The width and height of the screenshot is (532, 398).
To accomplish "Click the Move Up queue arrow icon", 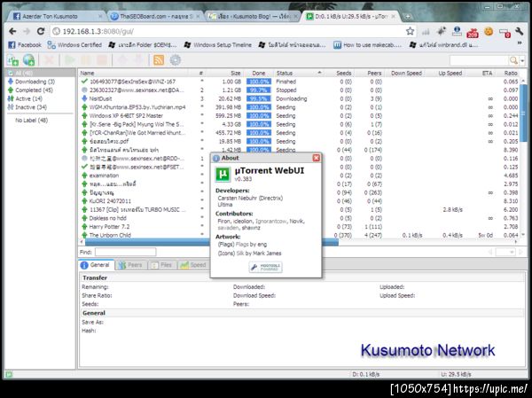I will (x=122, y=60).
